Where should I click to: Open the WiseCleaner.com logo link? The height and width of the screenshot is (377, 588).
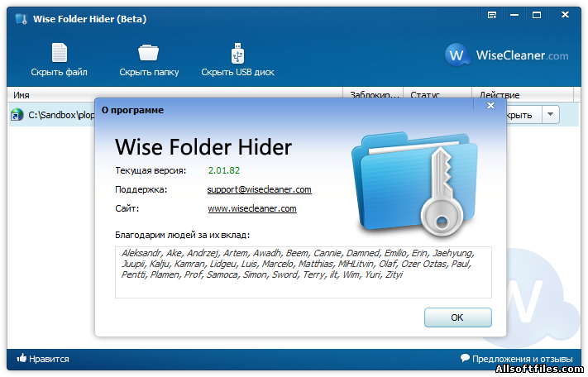pyautogui.click(x=507, y=55)
